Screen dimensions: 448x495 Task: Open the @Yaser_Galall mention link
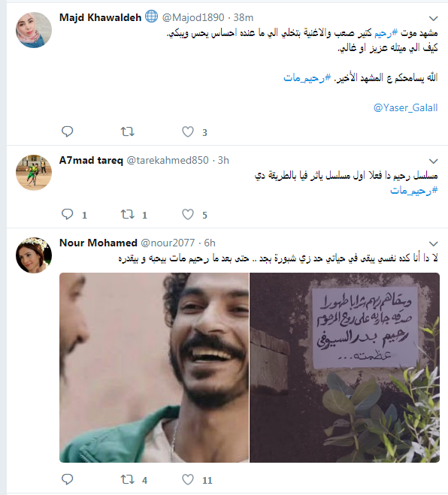[405, 107]
